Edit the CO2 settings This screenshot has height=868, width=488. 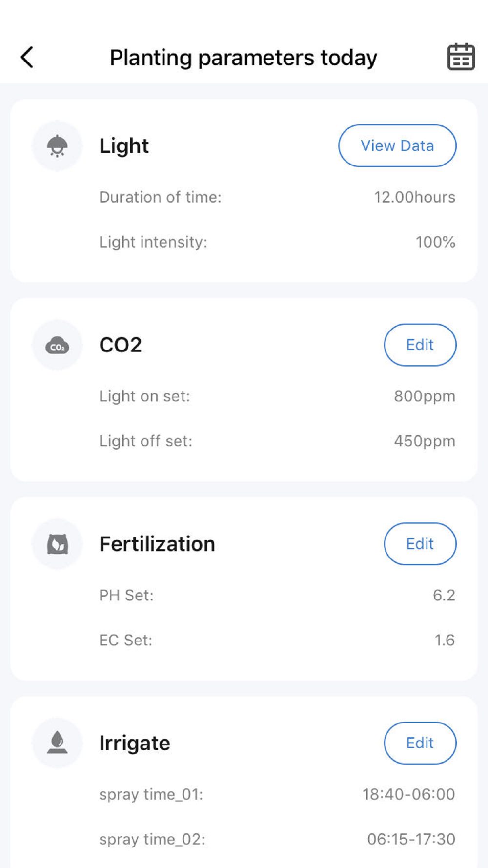(420, 345)
